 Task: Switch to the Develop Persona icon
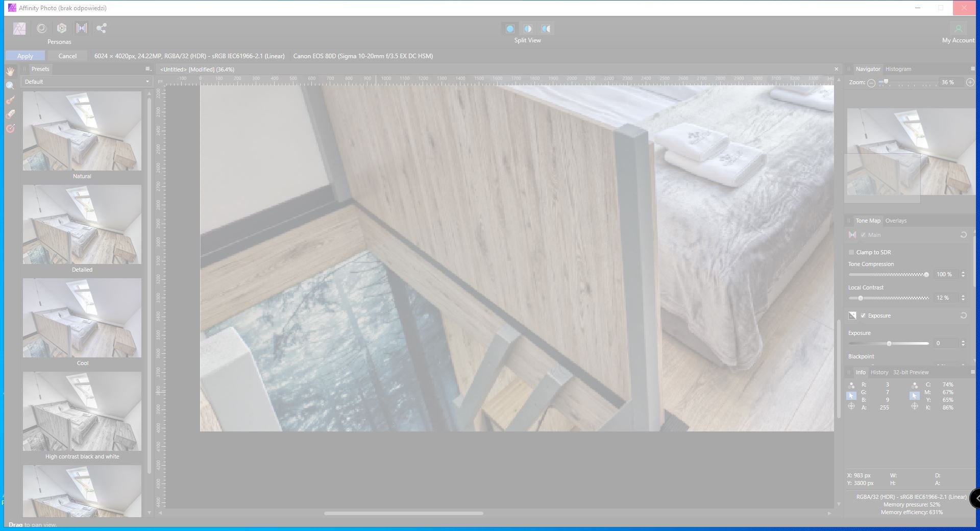[62, 29]
